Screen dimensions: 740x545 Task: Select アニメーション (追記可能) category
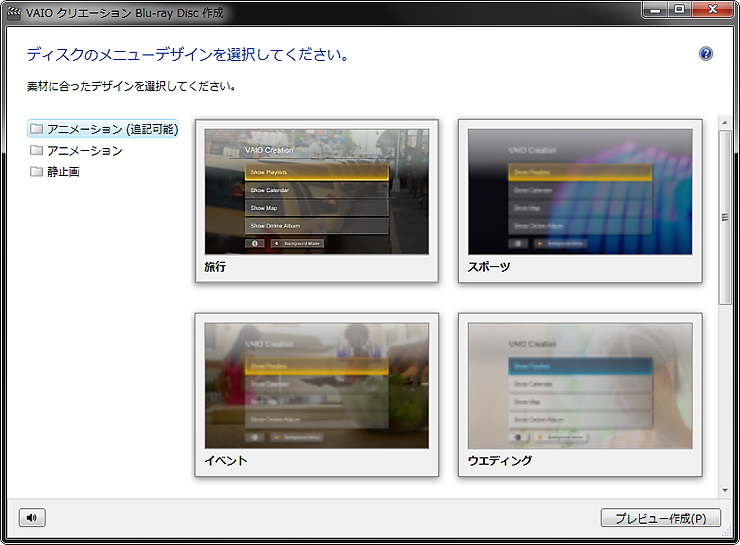111,129
